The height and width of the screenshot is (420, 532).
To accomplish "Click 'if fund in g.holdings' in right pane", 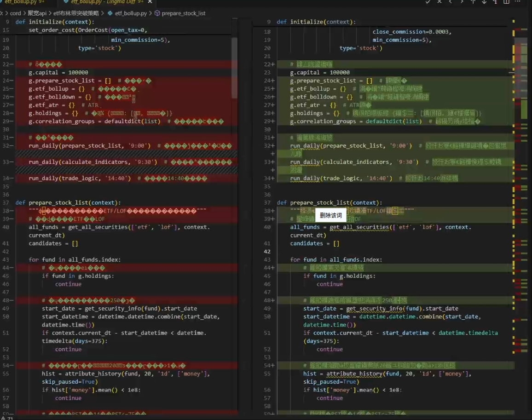I will tap(339, 276).
